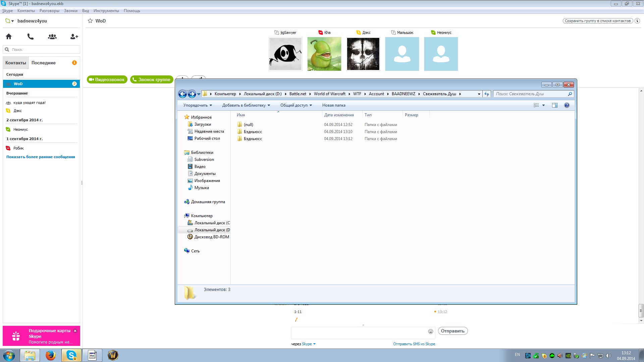
Task: Open the Контакты menu in menu bar
Action: tap(26, 11)
